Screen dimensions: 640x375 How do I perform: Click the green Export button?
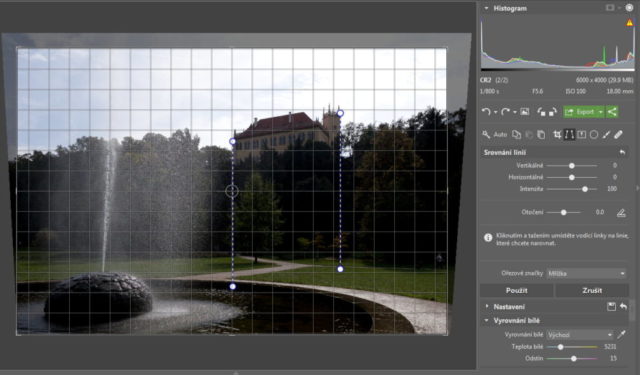point(580,112)
